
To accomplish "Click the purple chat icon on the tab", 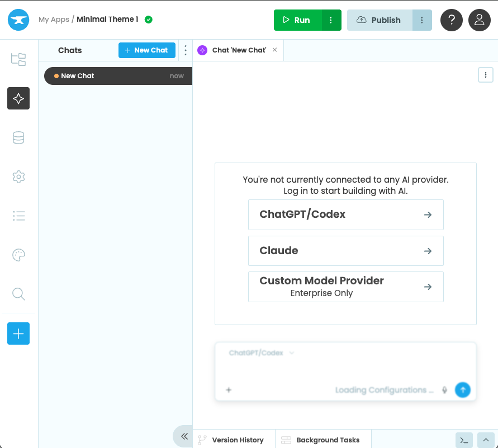I will (x=202, y=50).
